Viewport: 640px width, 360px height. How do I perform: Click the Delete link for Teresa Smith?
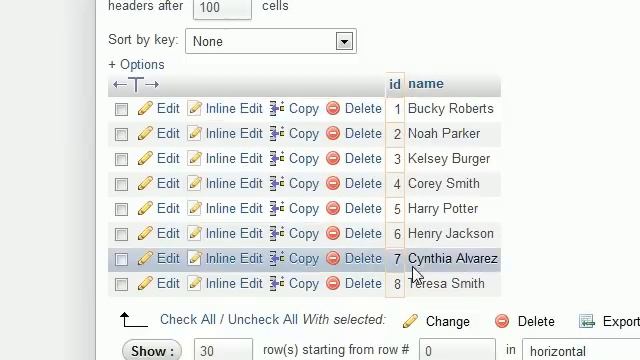click(363, 284)
